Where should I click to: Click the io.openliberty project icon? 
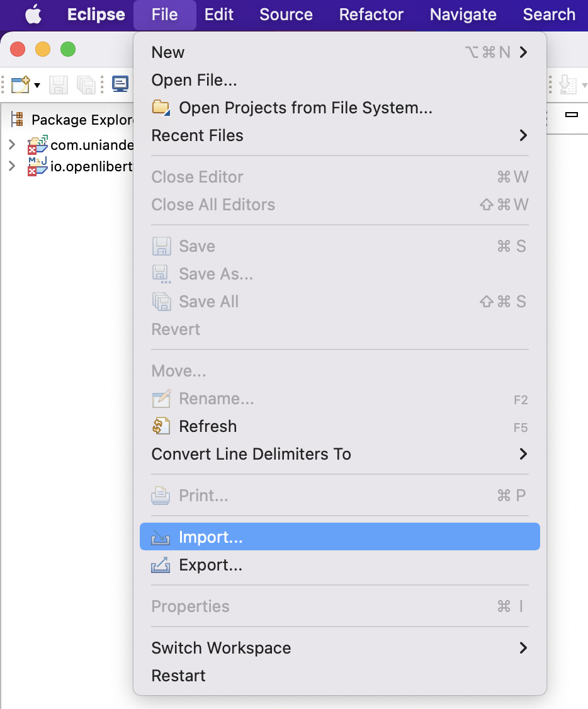pos(37,167)
